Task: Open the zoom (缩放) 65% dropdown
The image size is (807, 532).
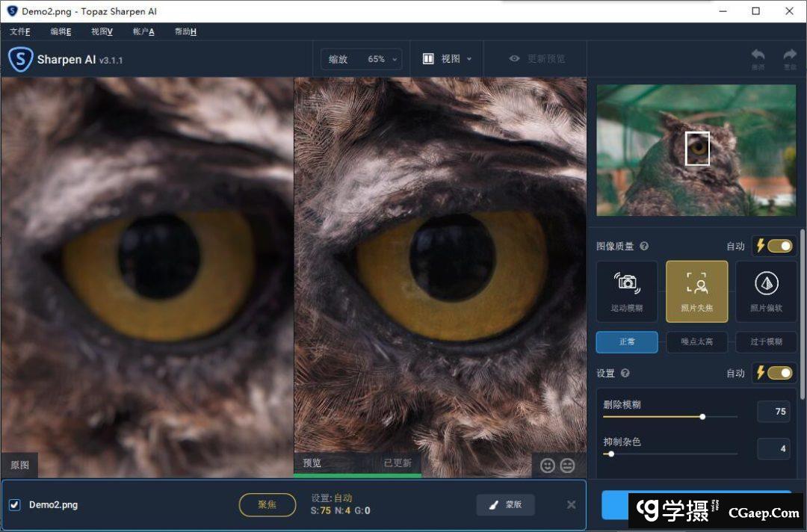Action: pos(361,59)
